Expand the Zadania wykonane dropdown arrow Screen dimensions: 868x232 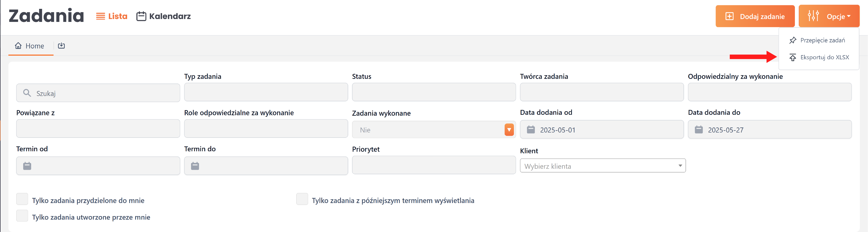pyautogui.click(x=509, y=130)
